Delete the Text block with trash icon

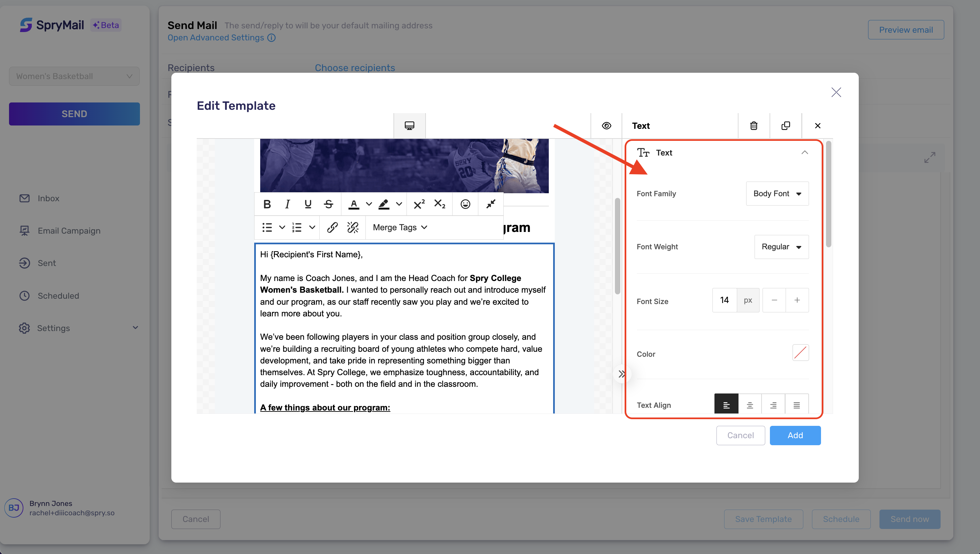click(754, 125)
